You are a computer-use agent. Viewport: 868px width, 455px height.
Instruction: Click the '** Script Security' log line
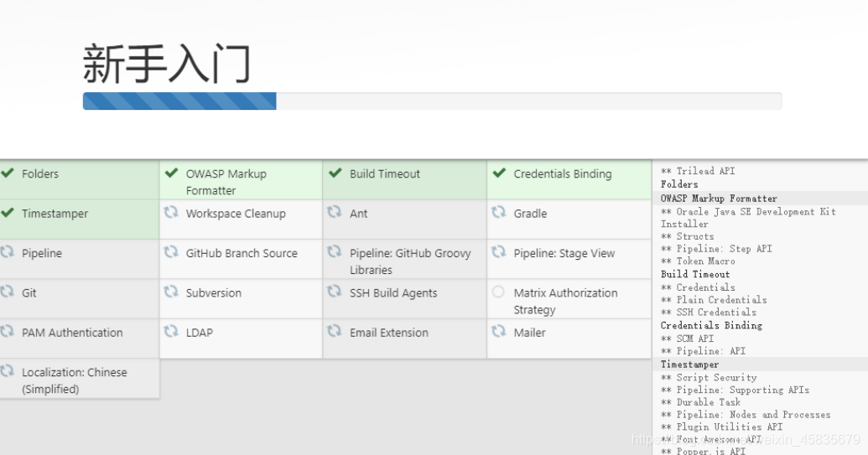click(x=709, y=377)
